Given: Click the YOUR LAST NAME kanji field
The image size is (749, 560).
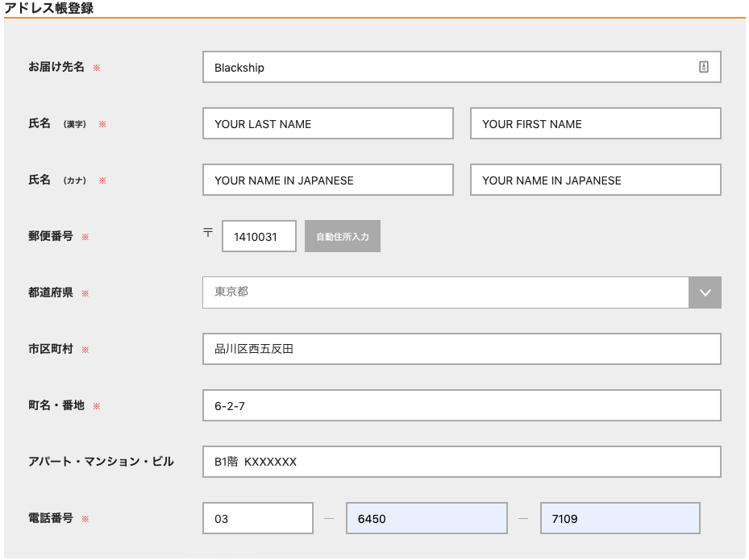Looking at the screenshot, I should 328,123.
